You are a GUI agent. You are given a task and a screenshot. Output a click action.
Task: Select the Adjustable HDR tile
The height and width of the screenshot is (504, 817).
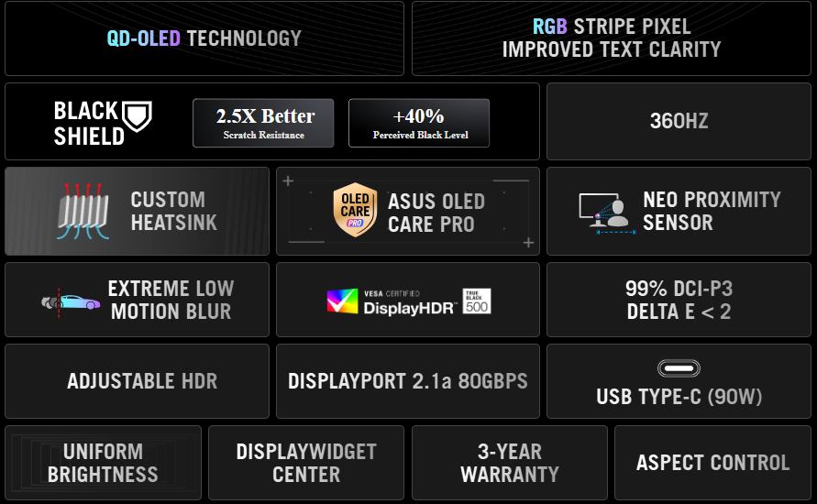click(x=138, y=381)
